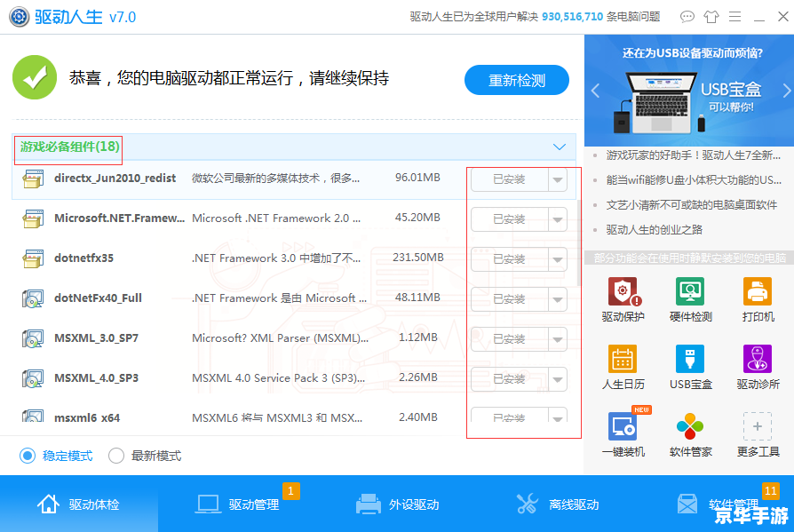794x532 pixels.
Task: Open news link 游戏玩家的好助手
Action: 693,155
